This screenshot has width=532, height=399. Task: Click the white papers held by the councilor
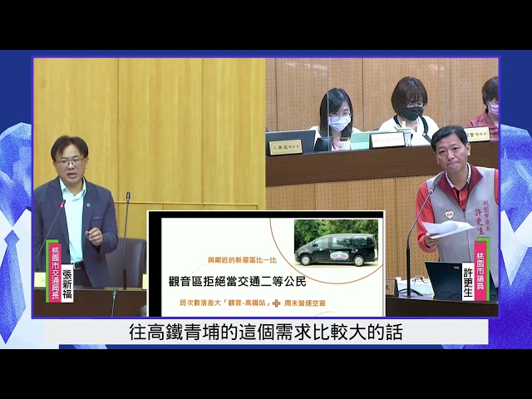[x=447, y=229]
